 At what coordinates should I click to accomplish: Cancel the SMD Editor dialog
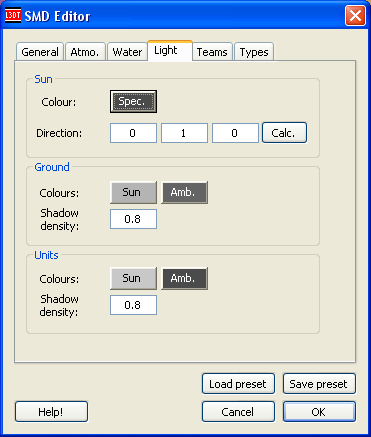[x=238, y=412]
